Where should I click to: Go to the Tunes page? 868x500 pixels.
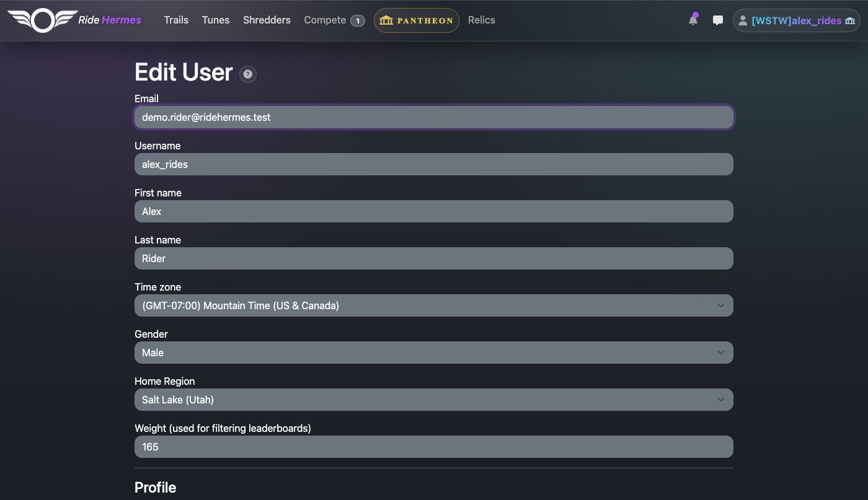click(216, 20)
